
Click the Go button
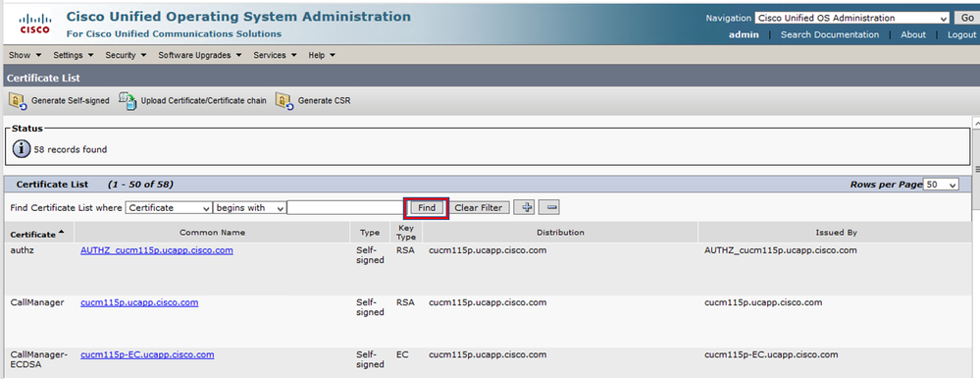(x=966, y=18)
